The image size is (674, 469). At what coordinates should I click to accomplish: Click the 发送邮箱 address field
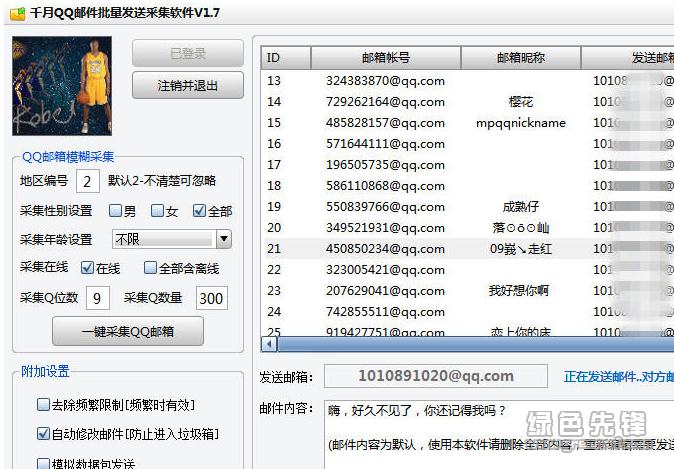(435, 376)
